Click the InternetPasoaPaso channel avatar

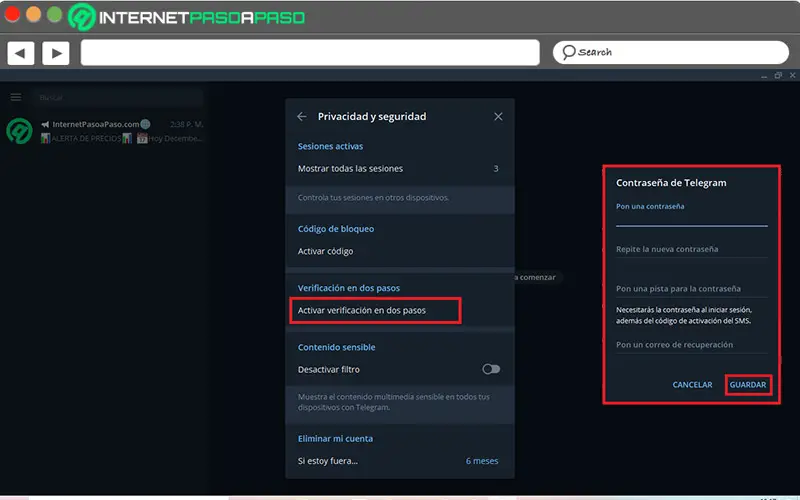(19, 131)
